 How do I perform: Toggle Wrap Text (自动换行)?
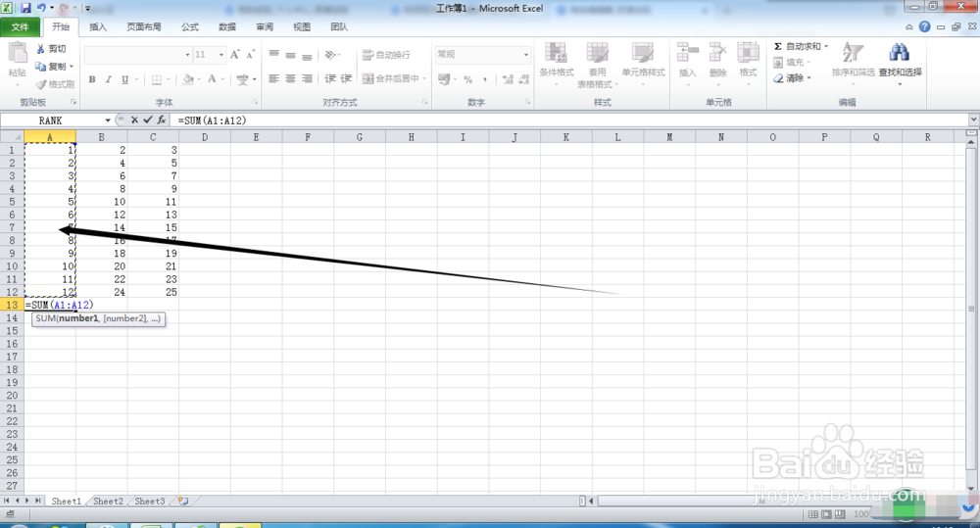pyautogui.click(x=386, y=55)
